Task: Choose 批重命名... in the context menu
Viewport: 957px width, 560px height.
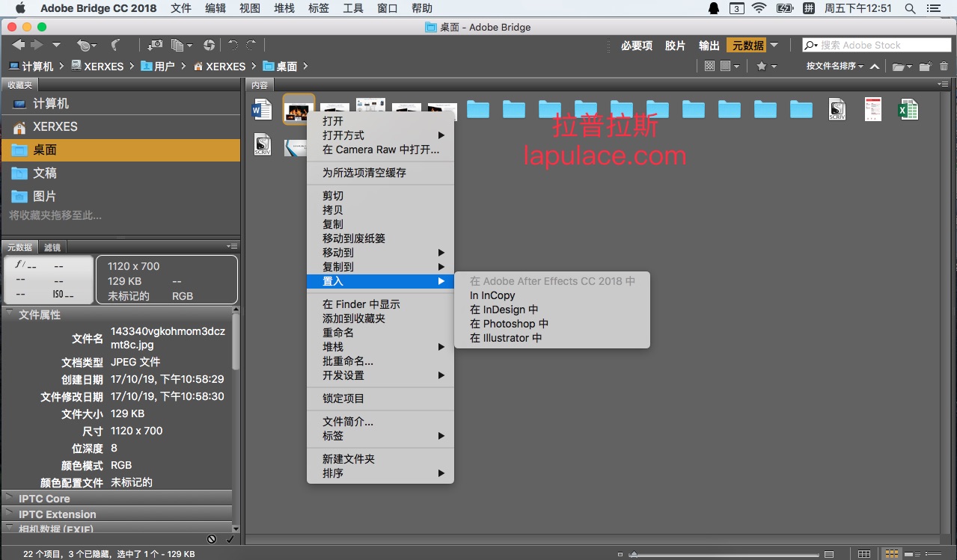Action: tap(348, 361)
